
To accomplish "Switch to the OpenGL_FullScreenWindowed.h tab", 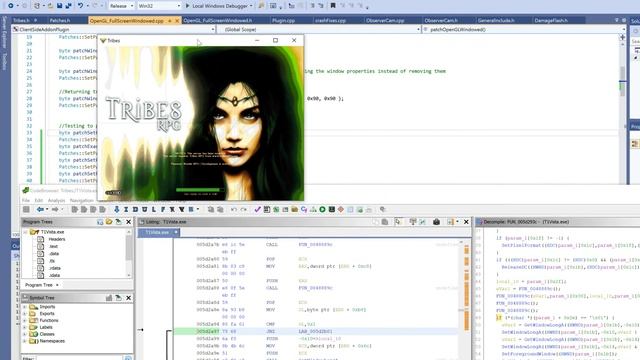I will (218, 20).
